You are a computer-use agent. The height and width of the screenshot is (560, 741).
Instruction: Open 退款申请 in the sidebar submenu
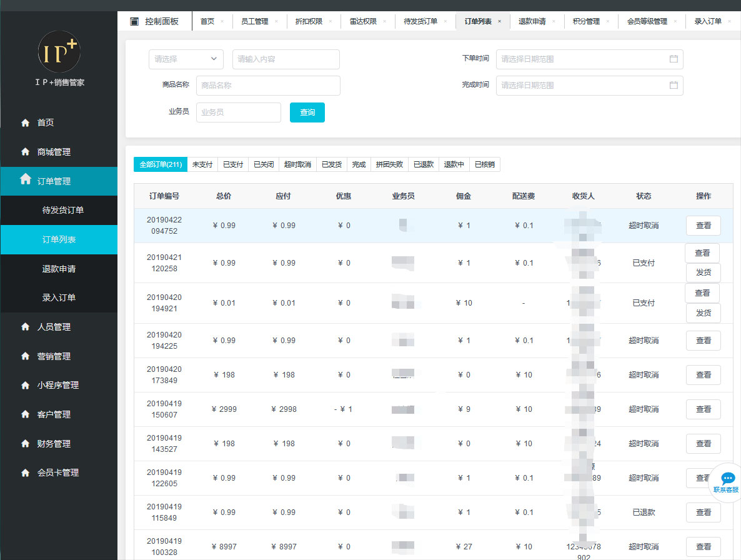pyautogui.click(x=59, y=269)
